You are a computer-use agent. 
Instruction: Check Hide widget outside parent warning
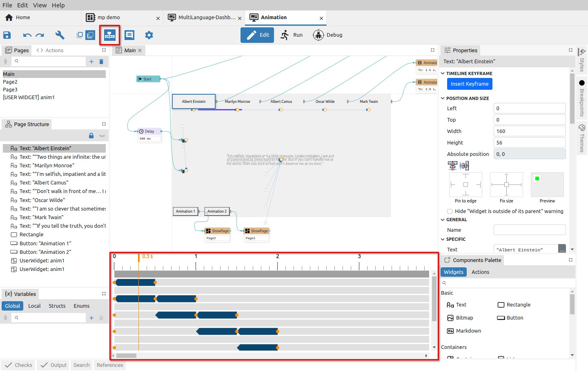click(450, 211)
